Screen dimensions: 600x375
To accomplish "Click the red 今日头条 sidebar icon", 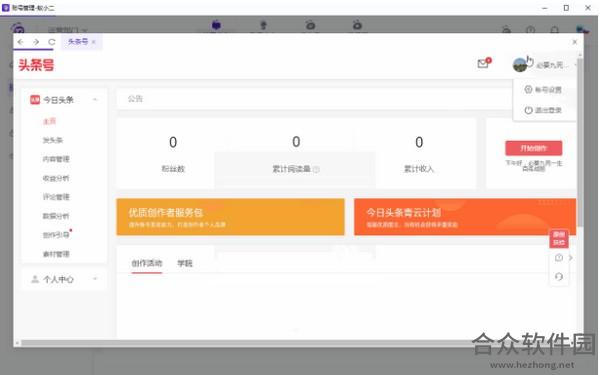I will tap(35, 100).
